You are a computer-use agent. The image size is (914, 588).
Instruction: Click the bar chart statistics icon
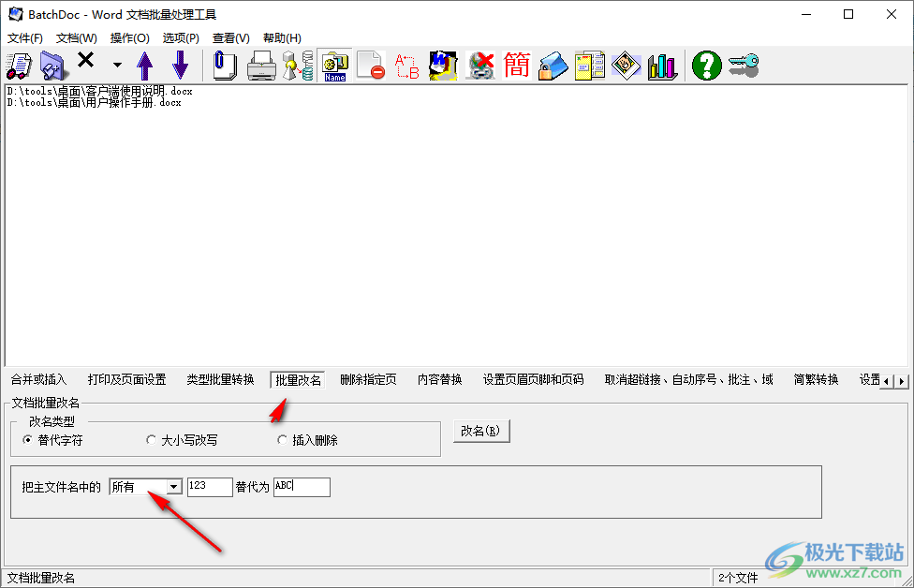point(663,66)
